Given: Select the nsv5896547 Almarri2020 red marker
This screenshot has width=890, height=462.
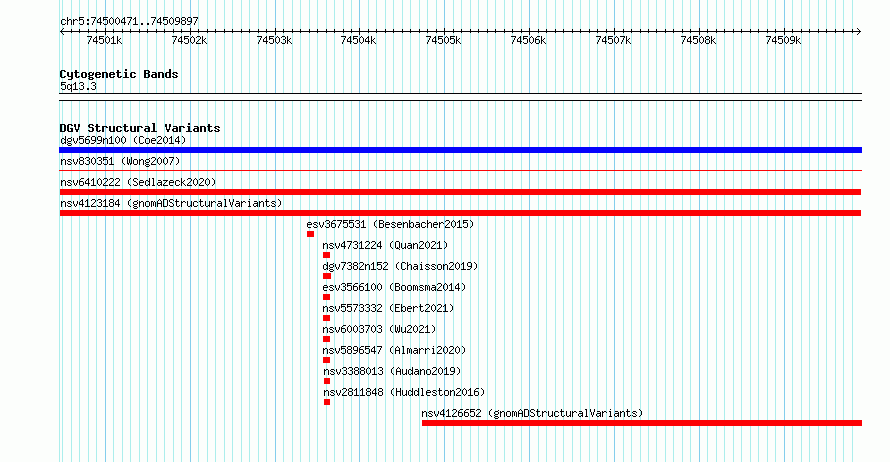Looking at the screenshot, I should (x=326, y=360).
